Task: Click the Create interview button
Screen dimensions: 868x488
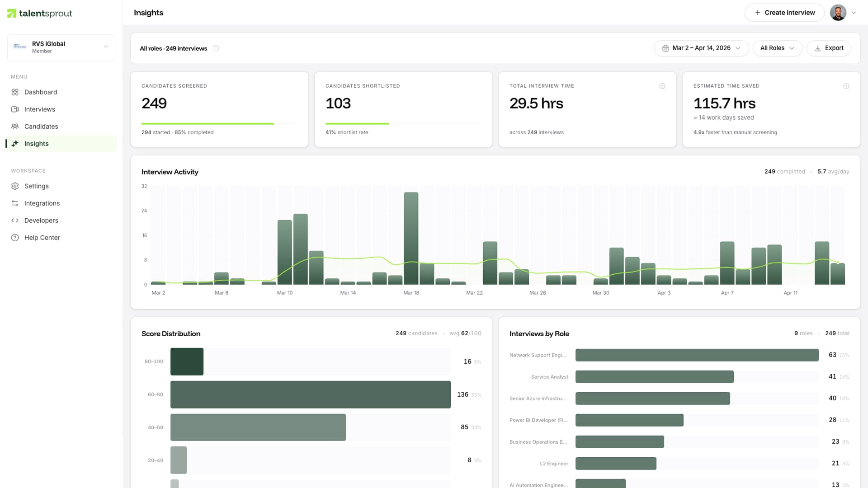Action: point(784,12)
